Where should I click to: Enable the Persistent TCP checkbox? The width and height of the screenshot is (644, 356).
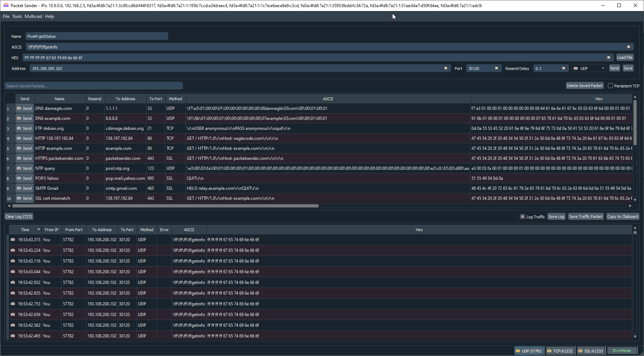(610, 86)
